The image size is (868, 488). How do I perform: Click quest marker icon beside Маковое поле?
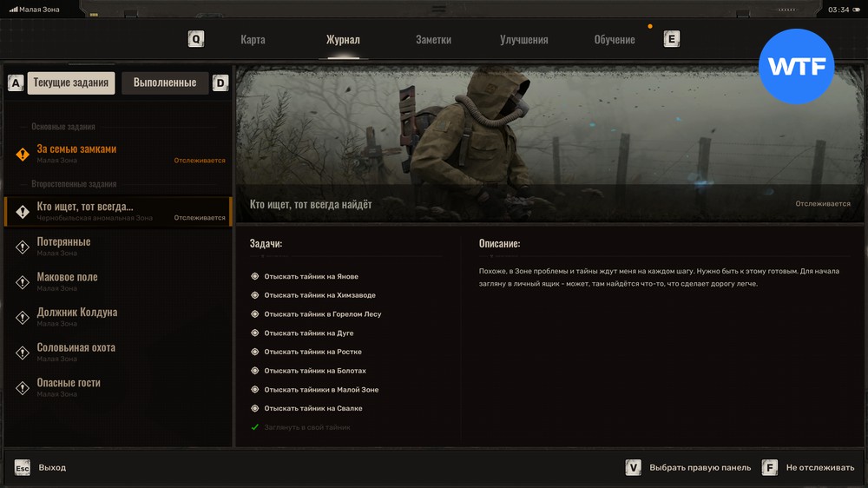tap(23, 282)
